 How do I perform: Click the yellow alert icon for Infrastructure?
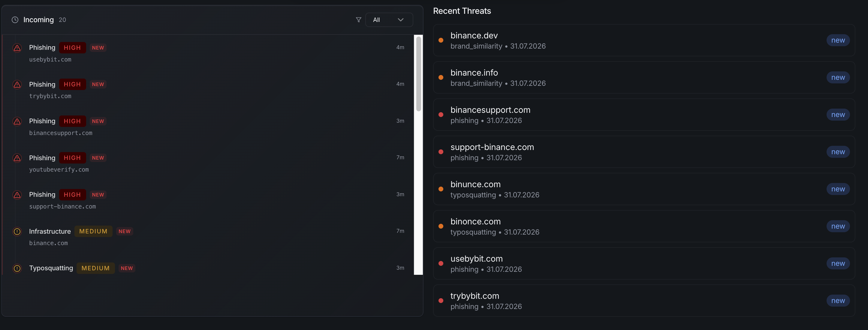click(17, 231)
